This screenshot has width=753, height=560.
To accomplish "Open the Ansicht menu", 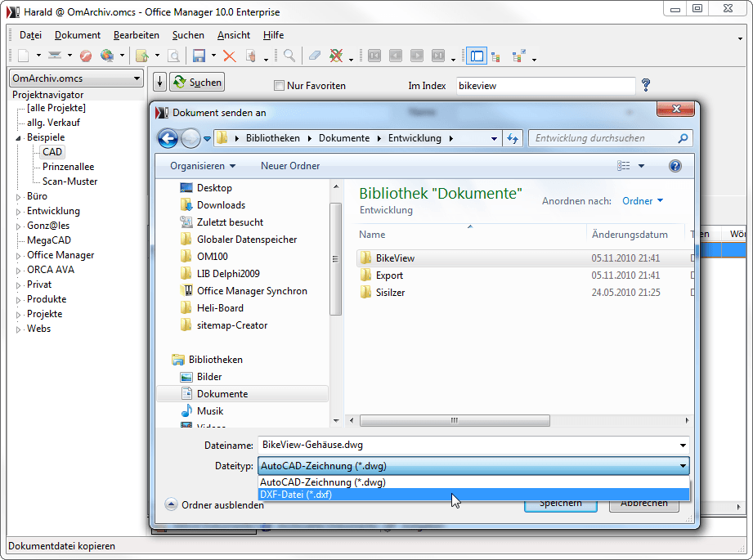I will pyautogui.click(x=233, y=35).
